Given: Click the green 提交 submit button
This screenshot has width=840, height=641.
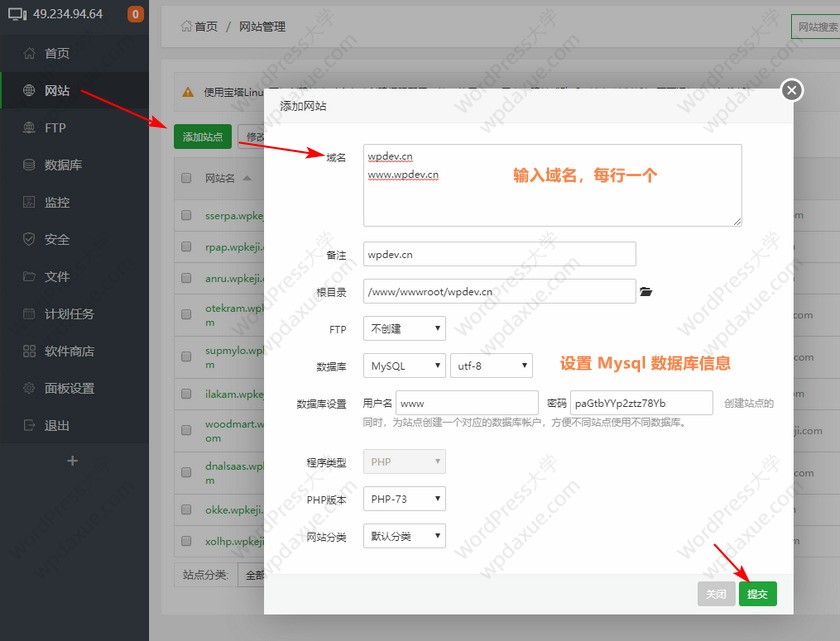Looking at the screenshot, I should [x=757, y=594].
